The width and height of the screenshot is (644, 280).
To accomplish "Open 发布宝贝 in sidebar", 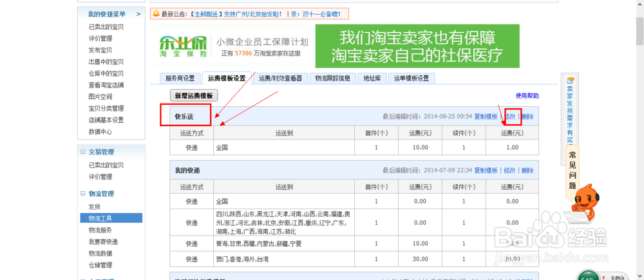I will coord(100,50).
